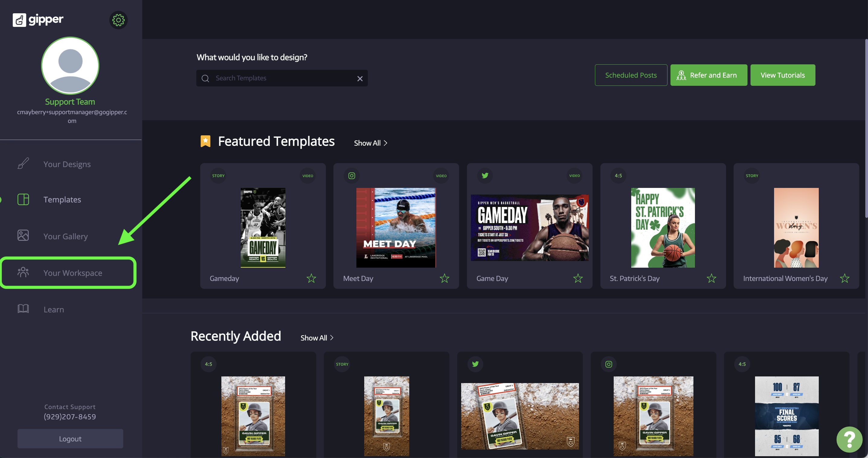The image size is (868, 458).
Task: Open Your Gallery
Action: pos(66,236)
